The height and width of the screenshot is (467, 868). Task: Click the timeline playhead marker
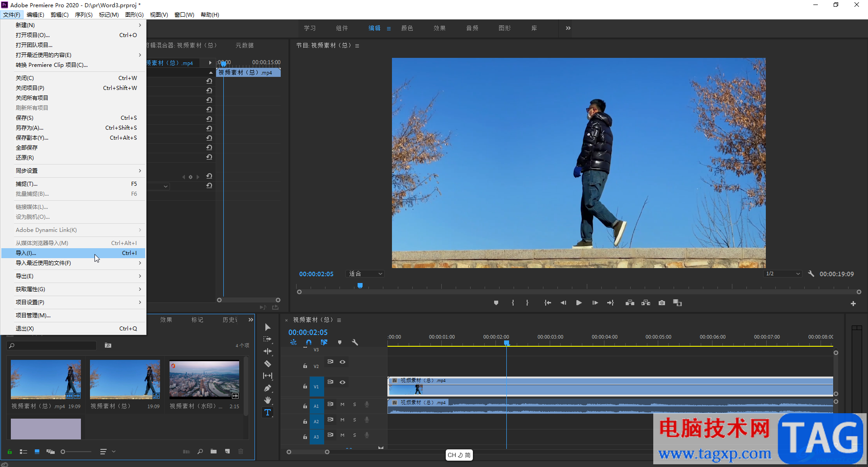coord(507,343)
